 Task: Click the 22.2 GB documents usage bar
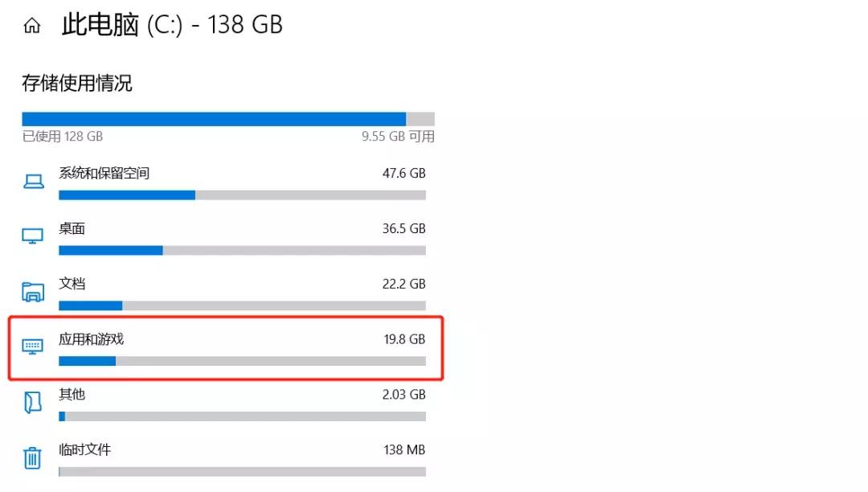[242, 305]
